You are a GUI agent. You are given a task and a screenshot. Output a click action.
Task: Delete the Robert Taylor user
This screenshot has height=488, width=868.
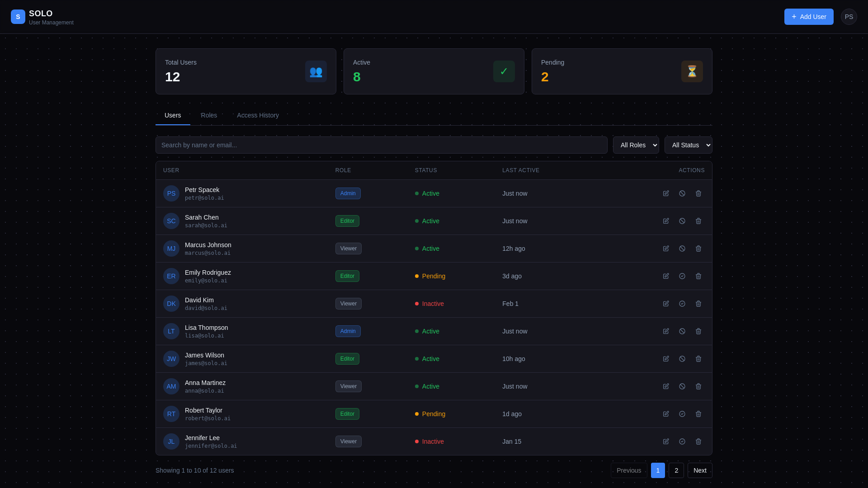click(698, 414)
